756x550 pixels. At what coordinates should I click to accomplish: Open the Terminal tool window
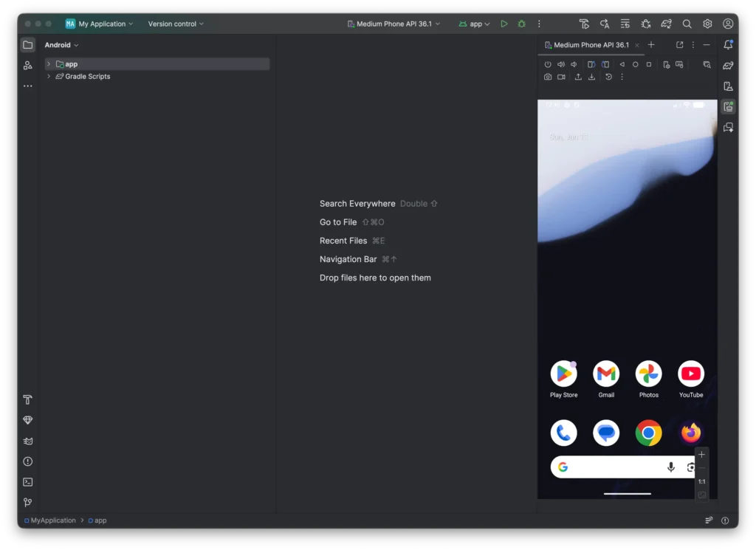(27, 482)
